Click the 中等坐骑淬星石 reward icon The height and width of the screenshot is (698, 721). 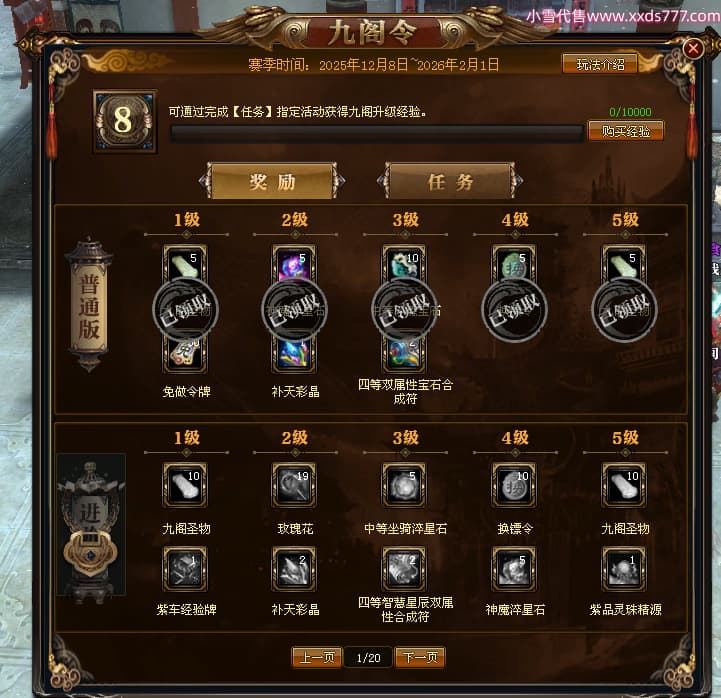(x=404, y=485)
